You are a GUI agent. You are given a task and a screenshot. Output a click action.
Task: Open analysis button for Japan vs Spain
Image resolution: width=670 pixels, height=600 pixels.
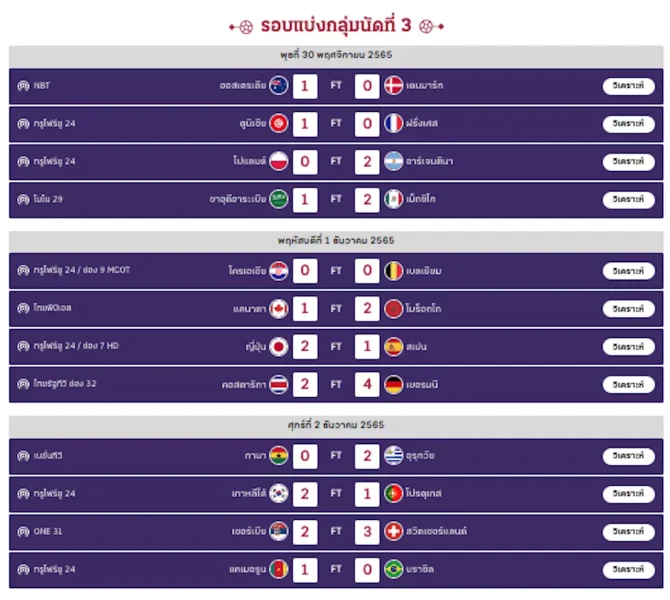click(x=629, y=346)
